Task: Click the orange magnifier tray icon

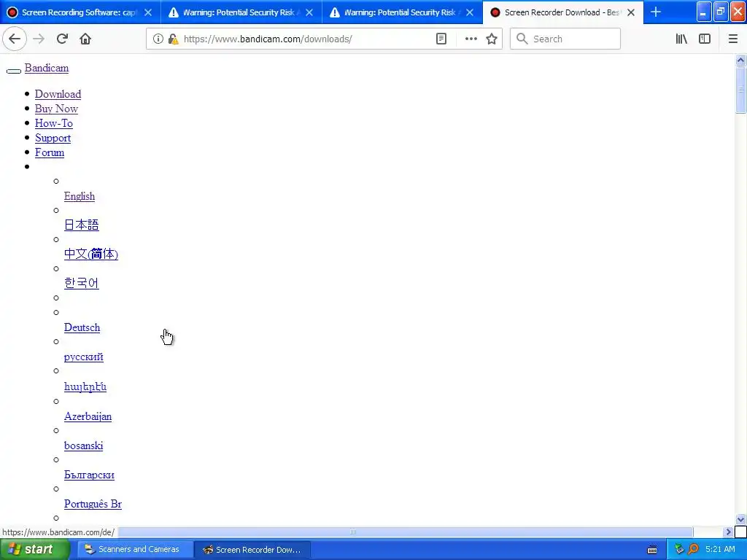Action: coord(693,550)
